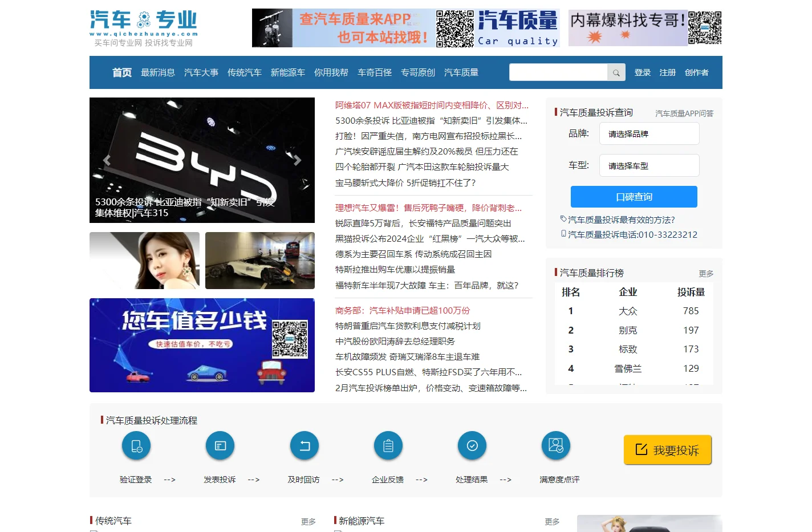This screenshot has width=812, height=532.
Task: Open headline 特朗普重启汽车贷款利息
Action: [x=408, y=326]
